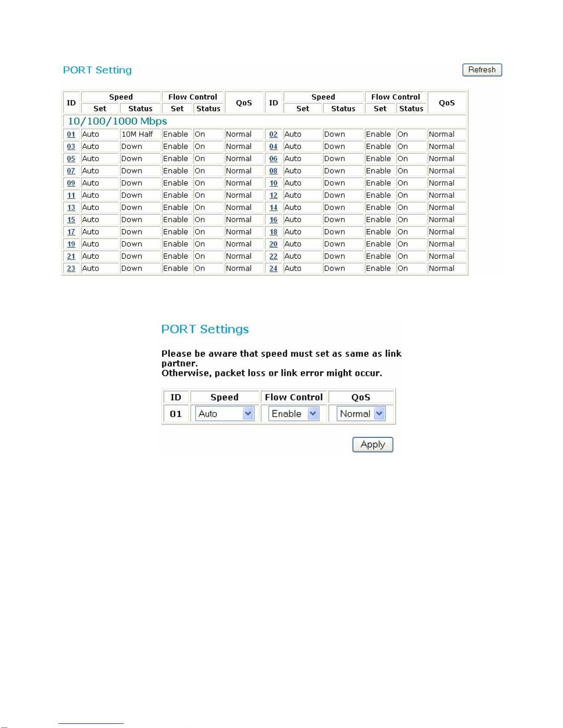
Task: Click the 'PORT Setting' page title
Action: tap(97, 70)
